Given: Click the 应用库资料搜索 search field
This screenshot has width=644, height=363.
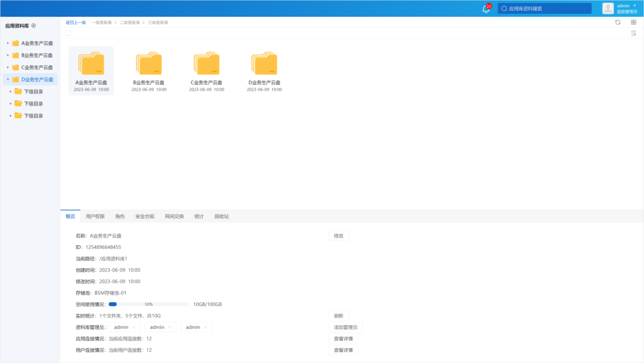Looking at the screenshot, I should click(x=544, y=8).
